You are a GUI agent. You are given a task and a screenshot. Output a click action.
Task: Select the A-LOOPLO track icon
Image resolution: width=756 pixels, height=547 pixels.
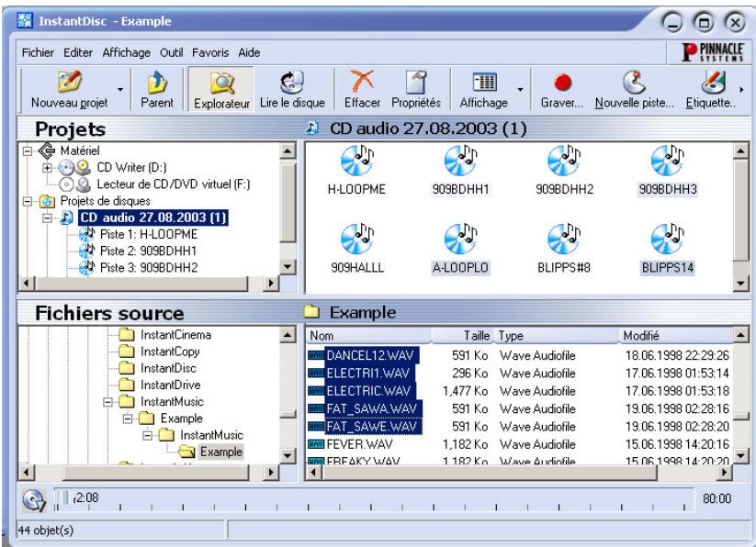point(460,240)
